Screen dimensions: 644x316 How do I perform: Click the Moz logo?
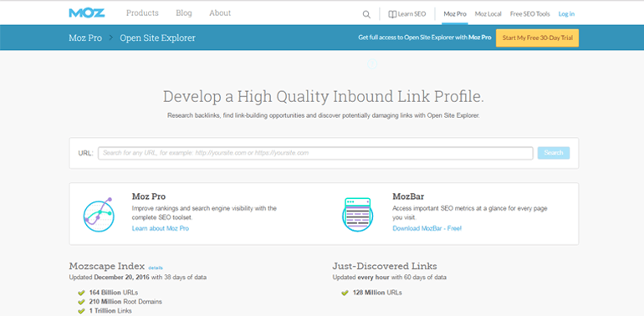pyautogui.click(x=87, y=13)
